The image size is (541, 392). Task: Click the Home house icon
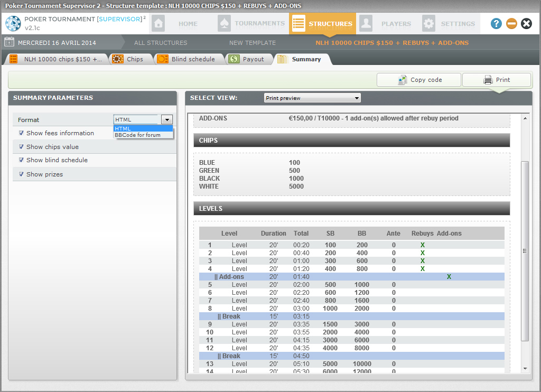coord(158,24)
